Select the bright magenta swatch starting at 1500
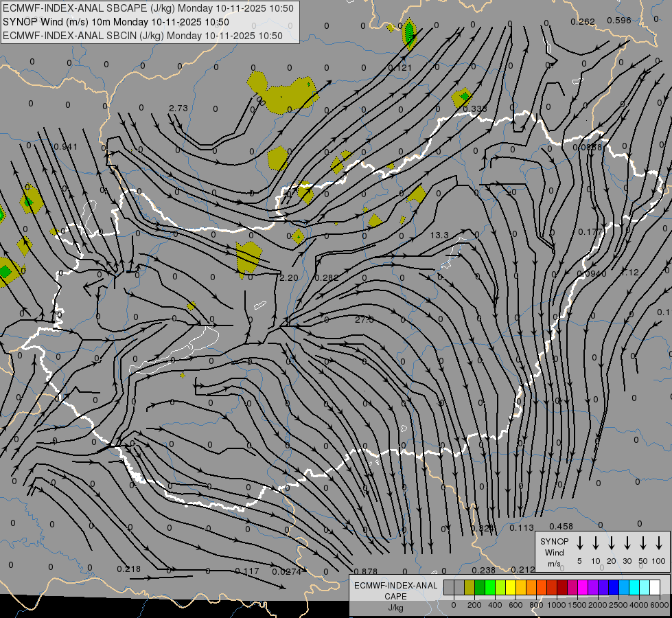The width and height of the screenshot is (672, 618). (x=583, y=588)
